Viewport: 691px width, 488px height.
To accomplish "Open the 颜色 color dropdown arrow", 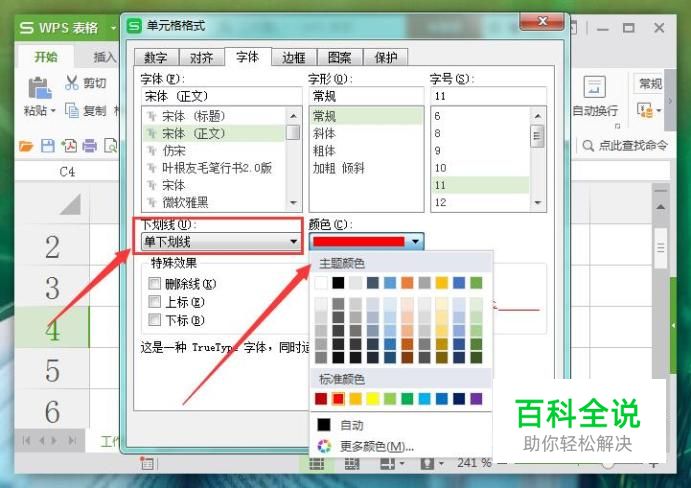I will (415, 242).
